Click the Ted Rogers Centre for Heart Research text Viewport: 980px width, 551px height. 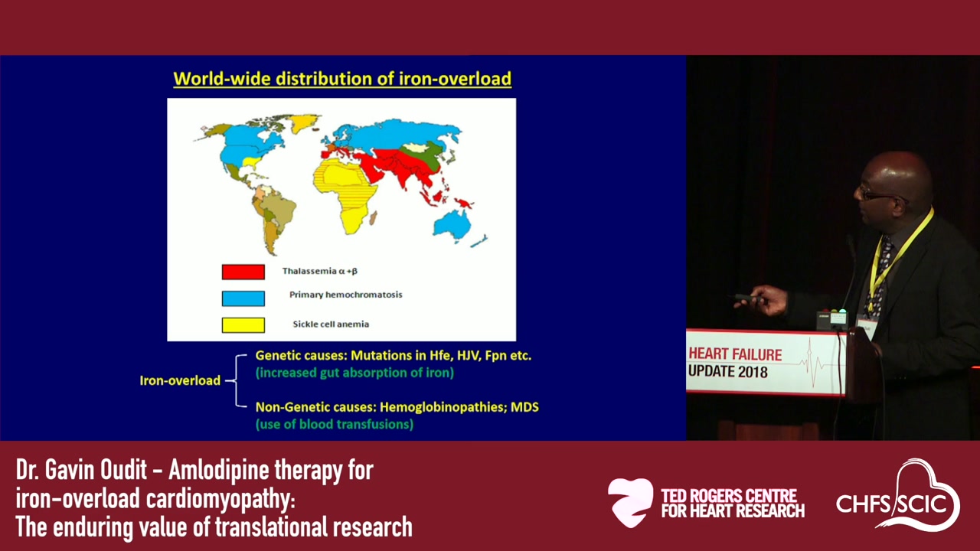(733, 504)
